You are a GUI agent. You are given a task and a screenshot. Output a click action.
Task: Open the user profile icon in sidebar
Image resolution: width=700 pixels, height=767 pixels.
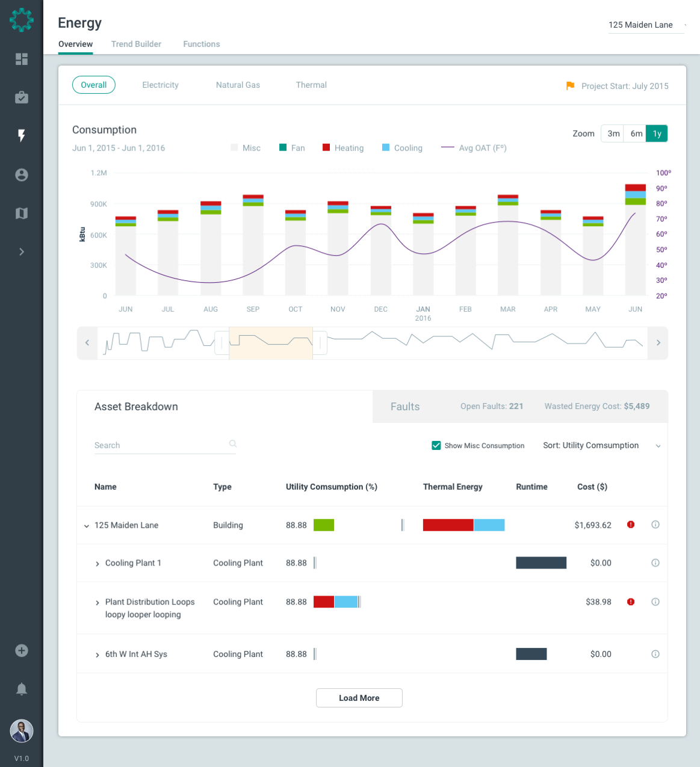22,174
